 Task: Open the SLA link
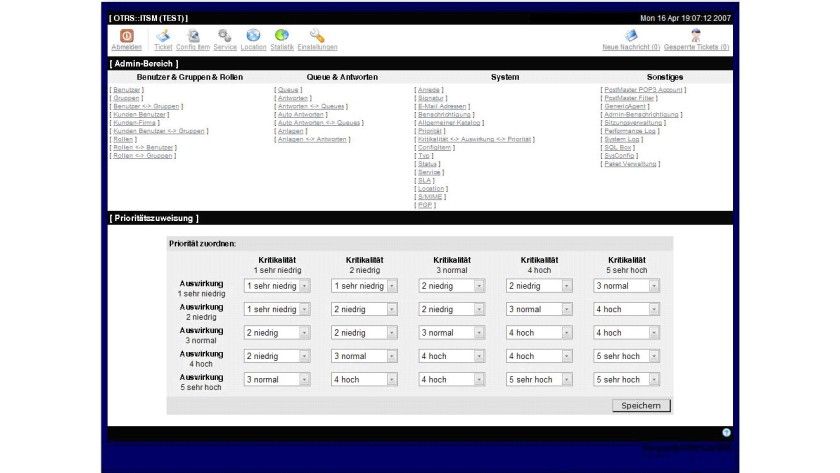[424, 181]
